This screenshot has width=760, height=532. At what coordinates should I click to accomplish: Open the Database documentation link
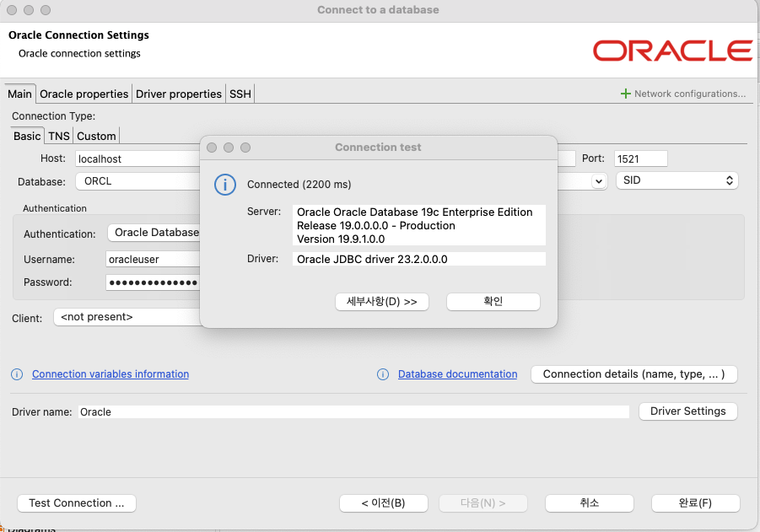(457, 374)
